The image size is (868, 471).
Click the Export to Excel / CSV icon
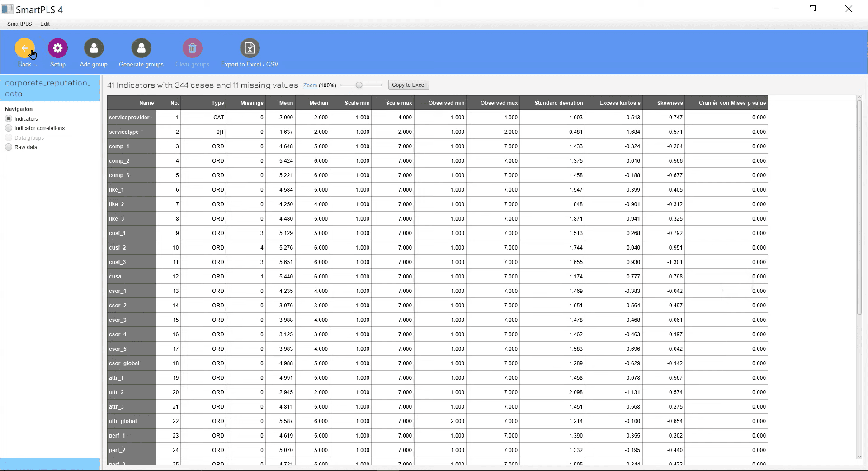(x=250, y=48)
